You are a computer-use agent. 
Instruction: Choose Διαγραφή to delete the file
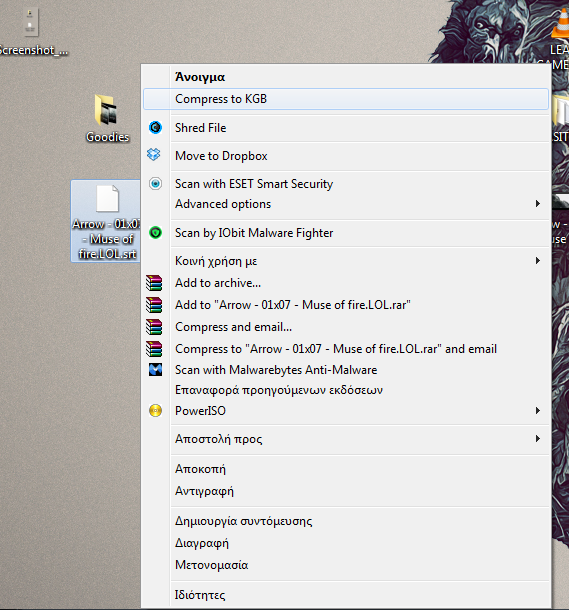[346, 543]
